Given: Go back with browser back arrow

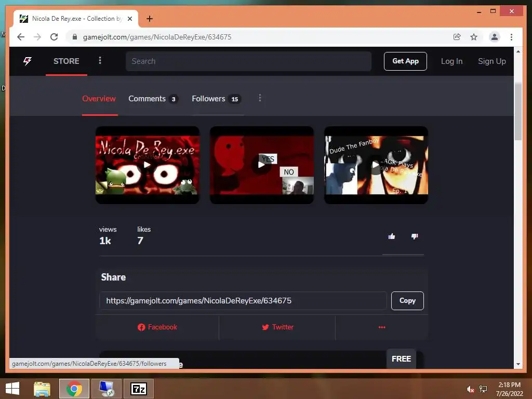Looking at the screenshot, I should pyautogui.click(x=21, y=37).
